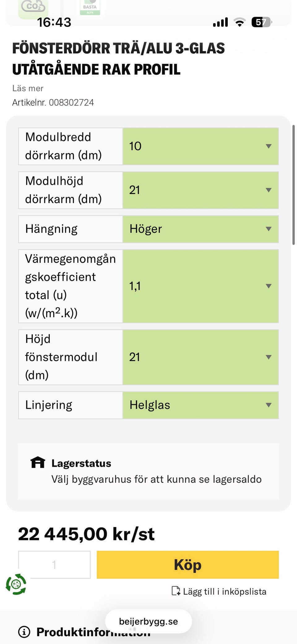This screenshot has height=644, width=297.
Task: Click the BASTA Alfa certification badge
Action: 90,8
